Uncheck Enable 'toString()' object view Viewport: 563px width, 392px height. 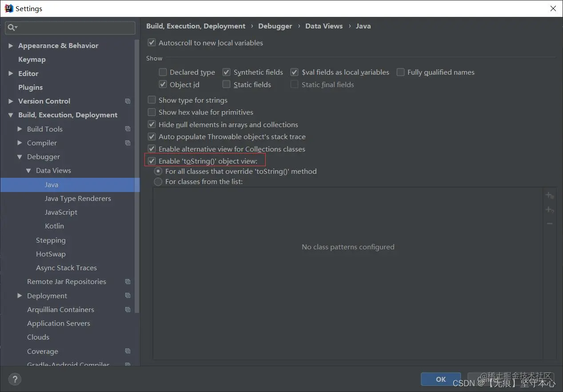152,161
